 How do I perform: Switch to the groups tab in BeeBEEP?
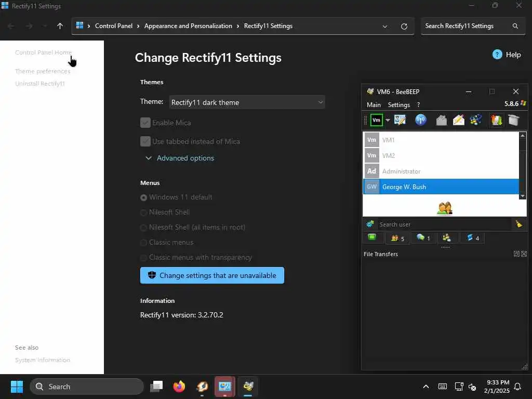click(447, 238)
